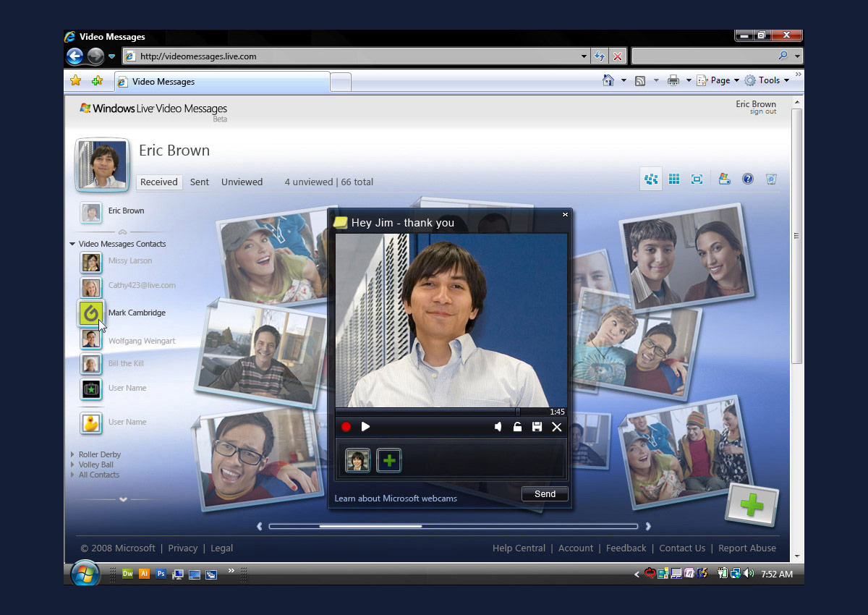This screenshot has width=868, height=615.
Task: Open the Received tab
Action: point(159,182)
